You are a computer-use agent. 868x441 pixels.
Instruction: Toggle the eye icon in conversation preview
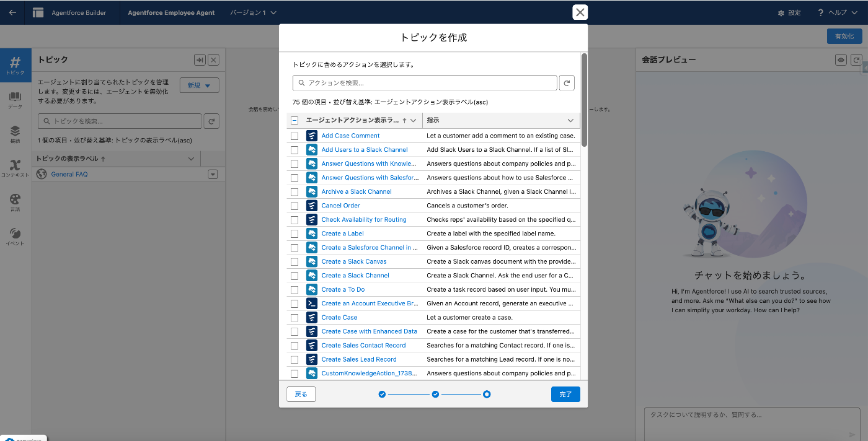[841, 60]
